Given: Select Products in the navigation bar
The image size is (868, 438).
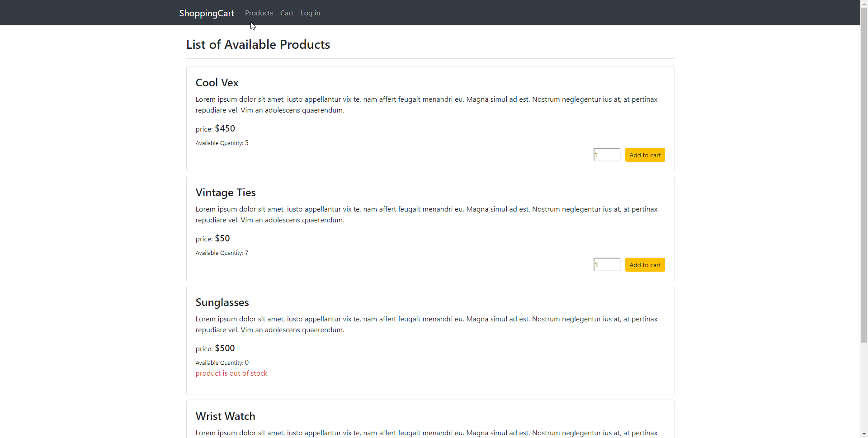Looking at the screenshot, I should point(259,13).
